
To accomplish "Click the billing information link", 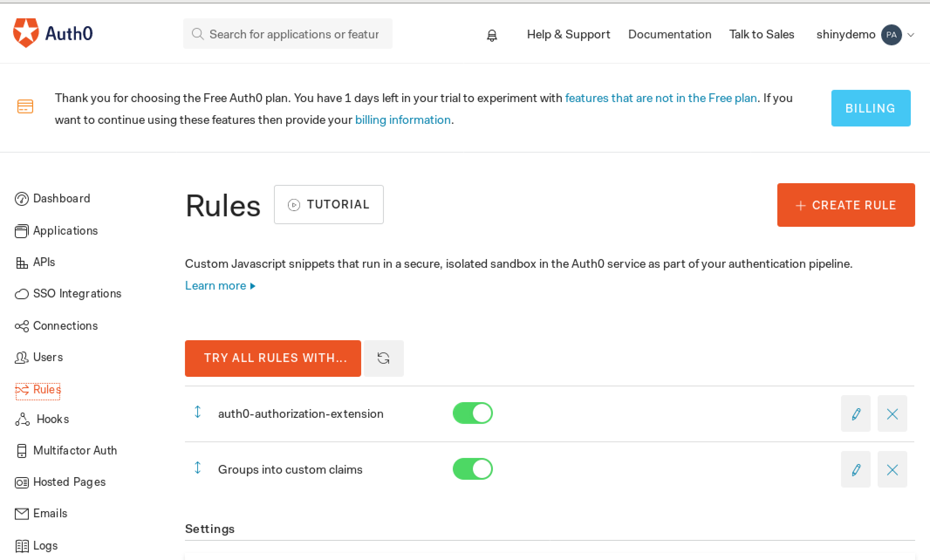I will tap(402, 120).
